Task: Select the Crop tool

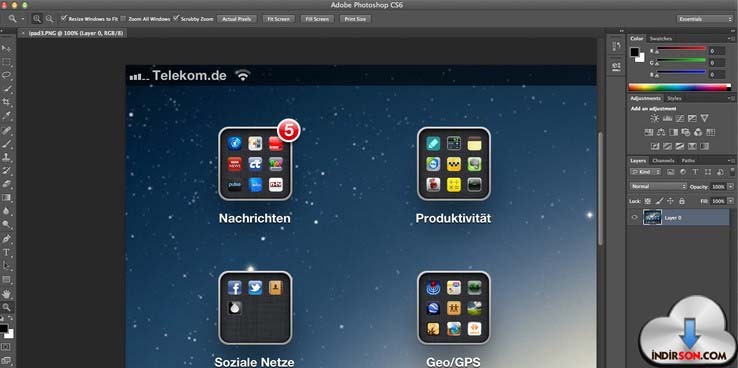Action: tap(6, 102)
